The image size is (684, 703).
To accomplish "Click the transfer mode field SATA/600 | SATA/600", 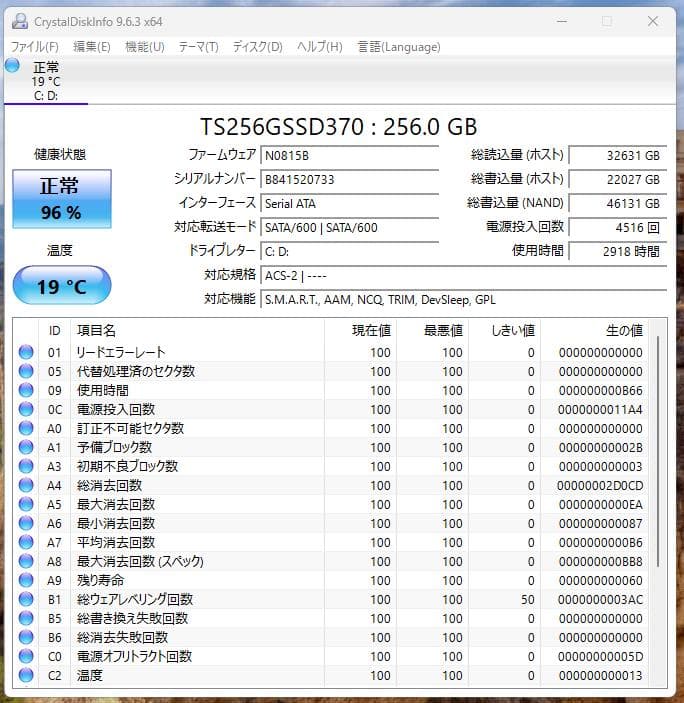I will tap(350, 227).
